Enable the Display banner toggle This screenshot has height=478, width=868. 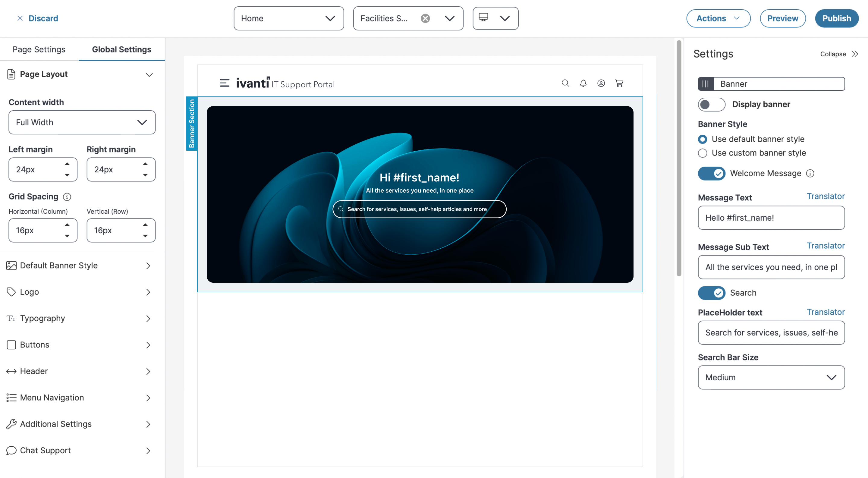711,104
